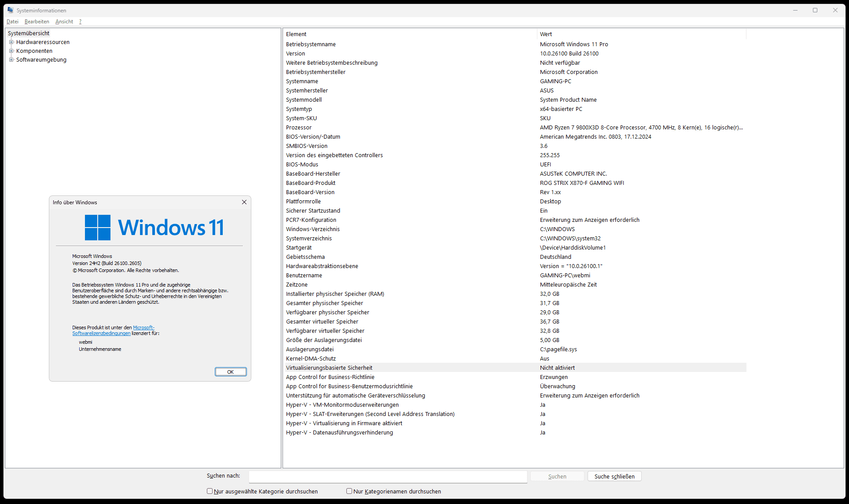Open the Ansicht menu

point(64,22)
